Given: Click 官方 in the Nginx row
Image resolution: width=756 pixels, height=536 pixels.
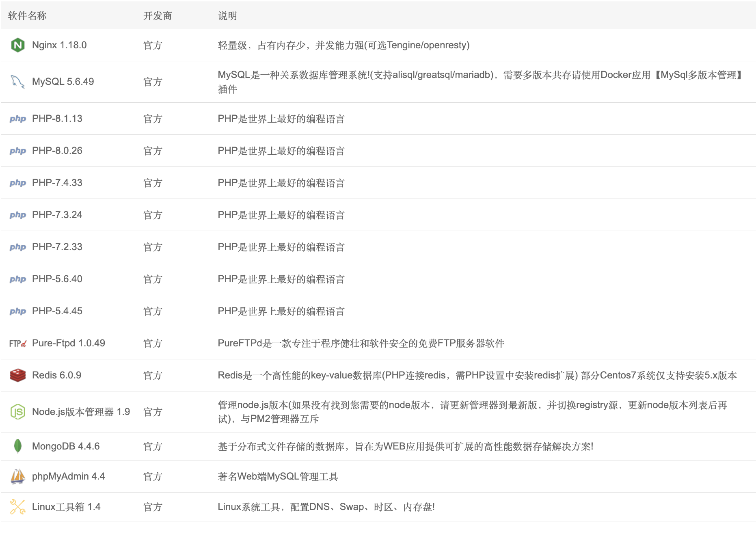Looking at the screenshot, I should tap(153, 45).
